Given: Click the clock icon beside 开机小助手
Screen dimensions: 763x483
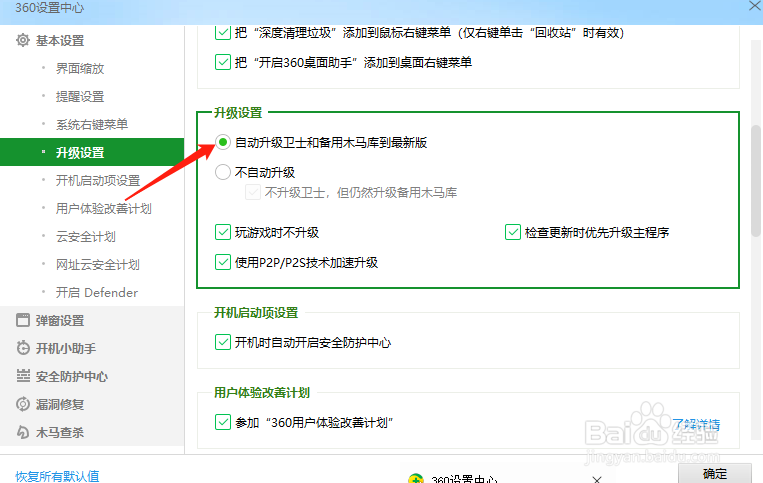Looking at the screenshot, I should (x=23, y=348).
